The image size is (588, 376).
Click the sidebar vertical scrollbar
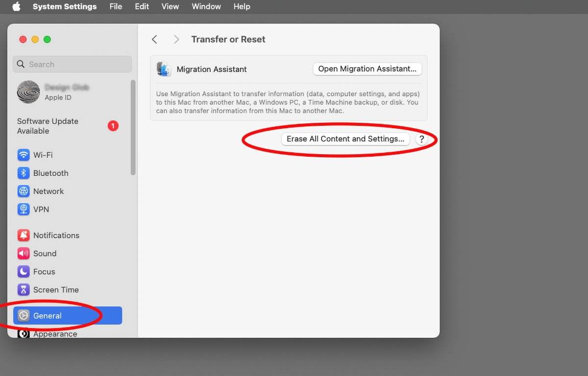133,127
